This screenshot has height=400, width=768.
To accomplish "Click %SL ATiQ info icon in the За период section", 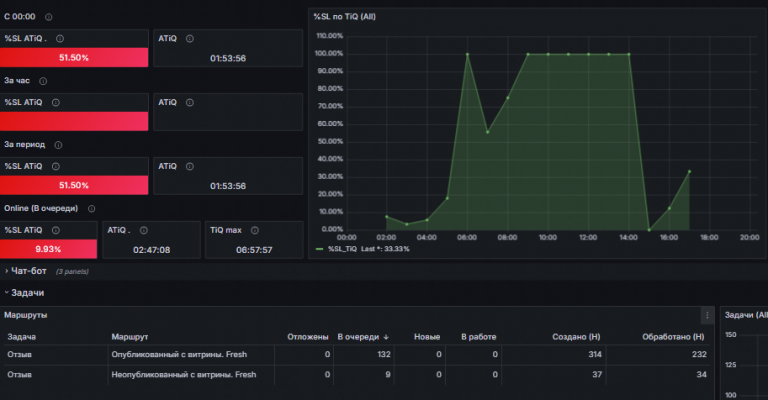I will click(x=56, y=166).
